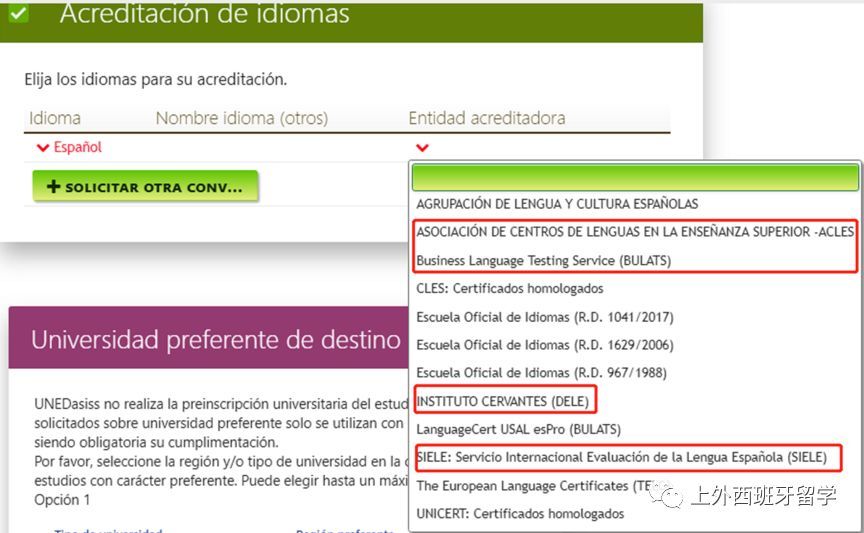
Task: Click the Universidad preferente de destino heading
Action: pos(215,339)
